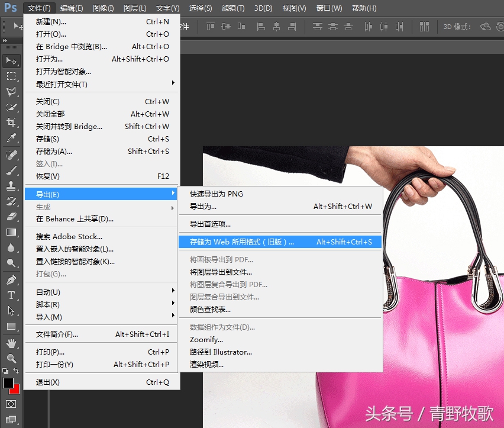
Task: Select the Horizontal Type tool
Action: coord(12,295)
